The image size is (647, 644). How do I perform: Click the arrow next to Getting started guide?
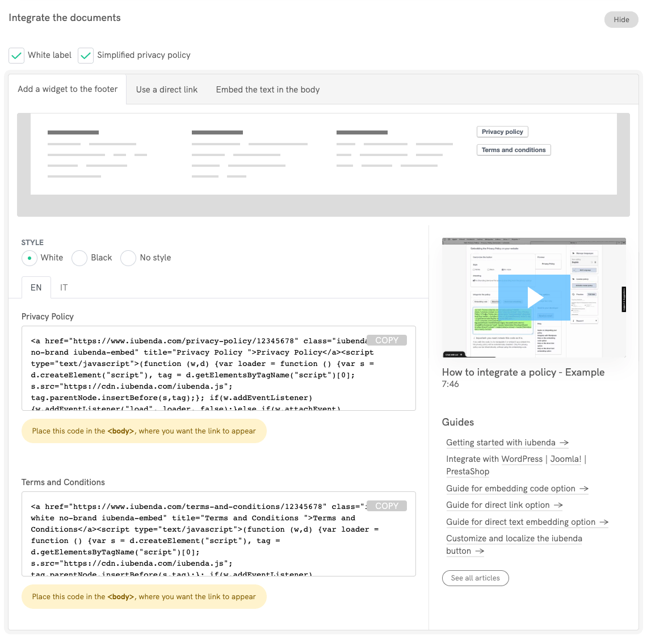tap(564, 443)
